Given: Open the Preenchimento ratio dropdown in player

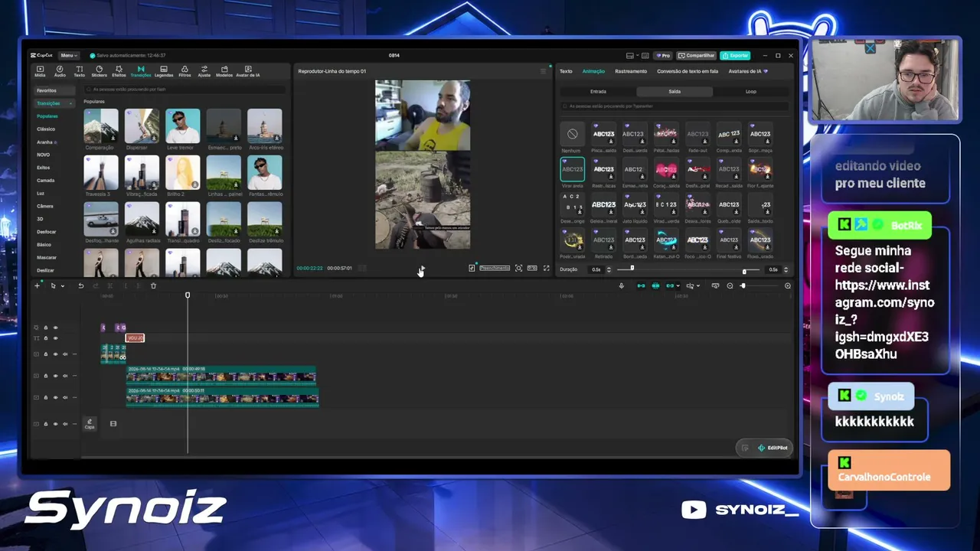Looking at the screenshot, I should (495, 268).
